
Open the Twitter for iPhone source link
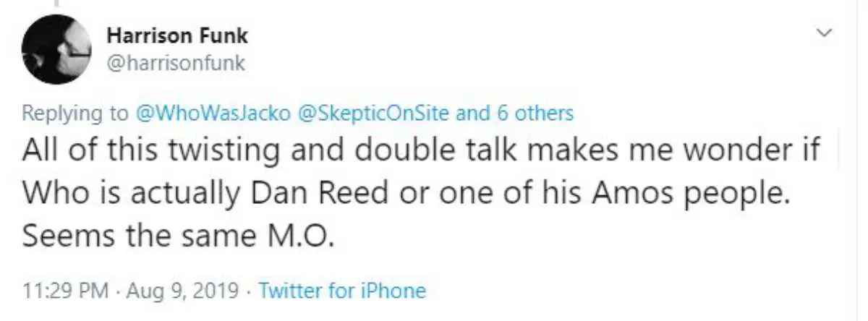[342, 291]
